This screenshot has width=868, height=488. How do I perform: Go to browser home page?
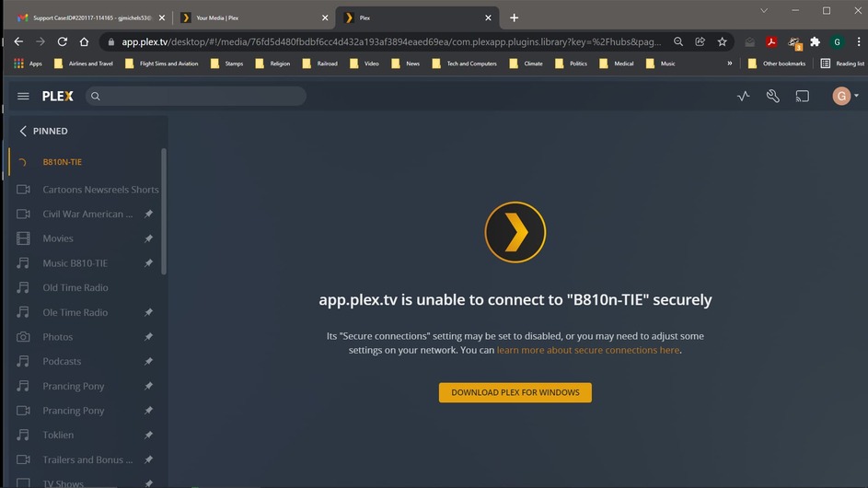pos(84,41)
